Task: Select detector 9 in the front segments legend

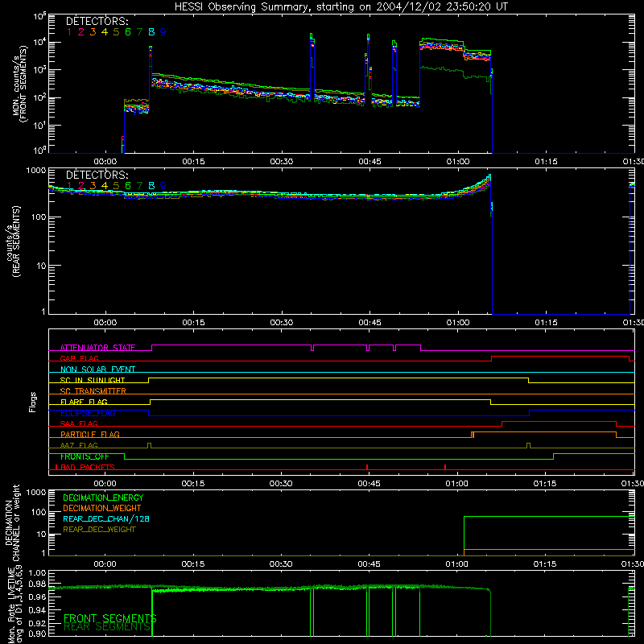Action: pos(163,32)
